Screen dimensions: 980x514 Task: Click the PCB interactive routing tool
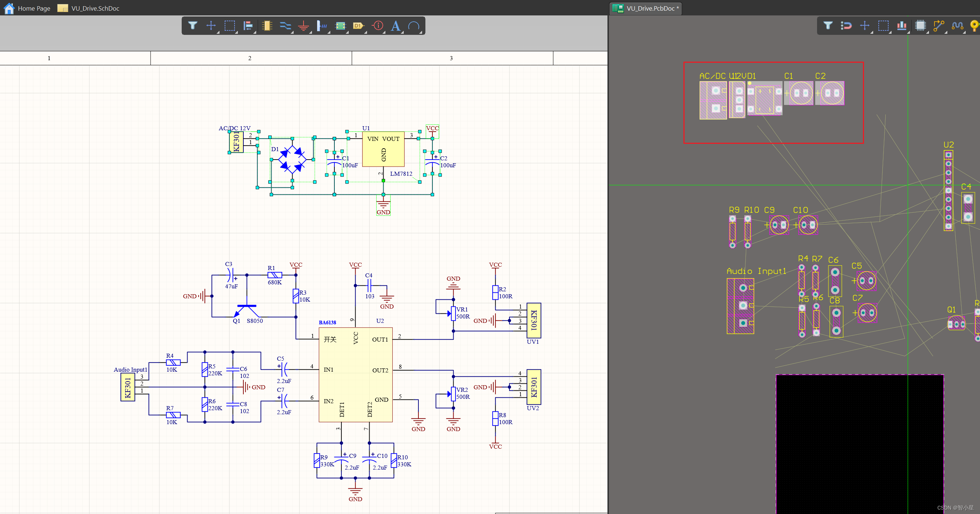(939, 25)
